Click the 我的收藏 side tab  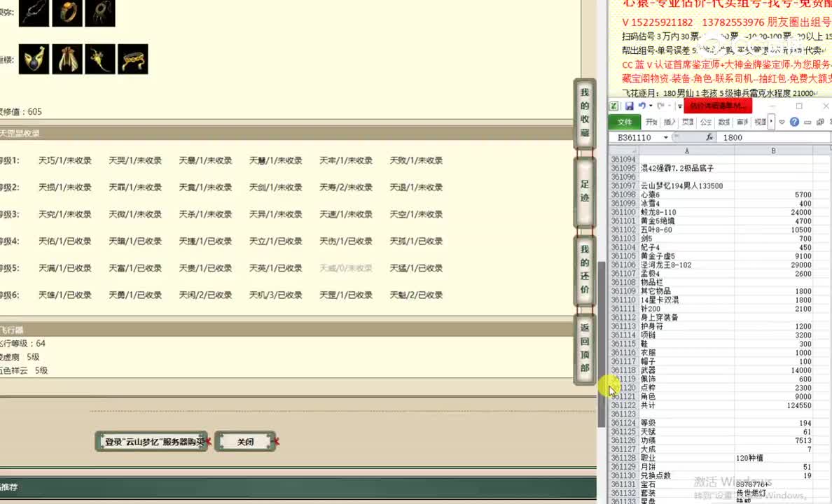tap(585, 113)
